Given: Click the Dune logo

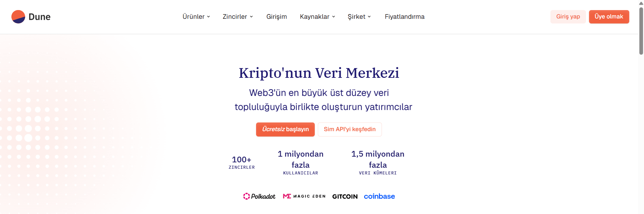Looking at the screenshot, I should [x=31, y=16].
